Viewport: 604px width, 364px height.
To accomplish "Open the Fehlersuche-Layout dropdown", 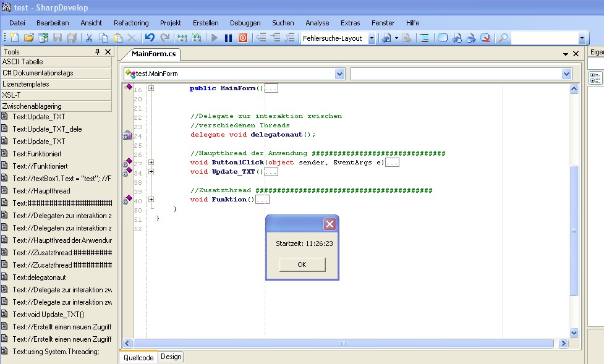I will pyautogui.click(x=372, y=38).
